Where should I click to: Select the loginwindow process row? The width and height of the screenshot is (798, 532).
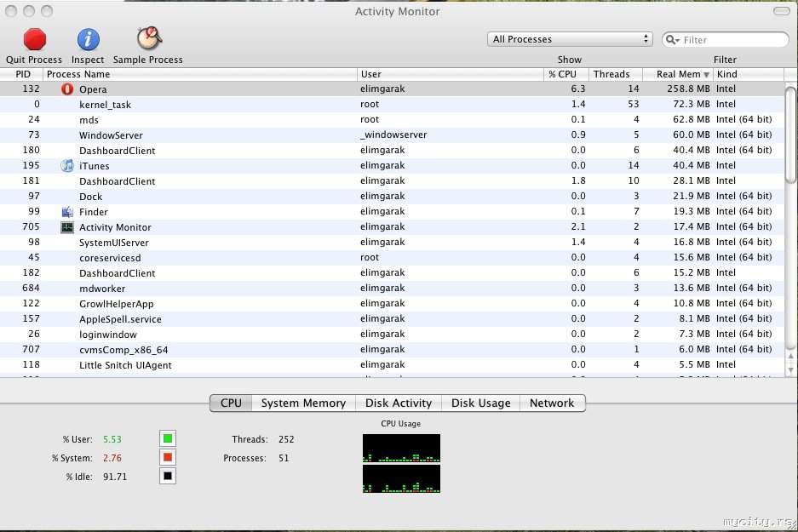pos(392,334)
